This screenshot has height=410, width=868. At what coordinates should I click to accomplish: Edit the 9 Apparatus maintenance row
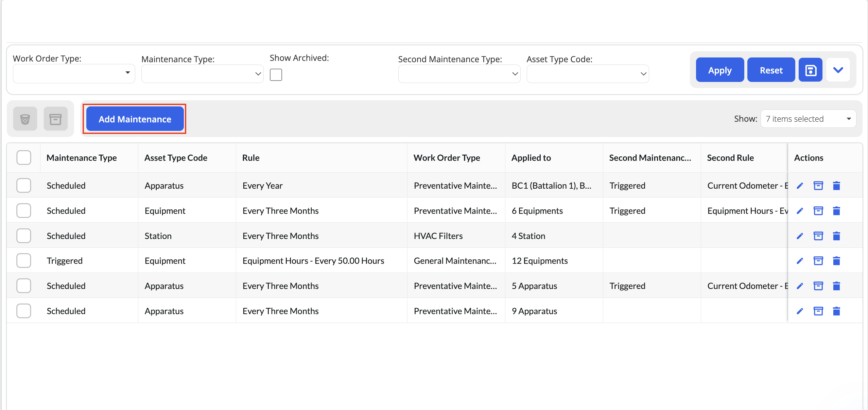(800, 311)
